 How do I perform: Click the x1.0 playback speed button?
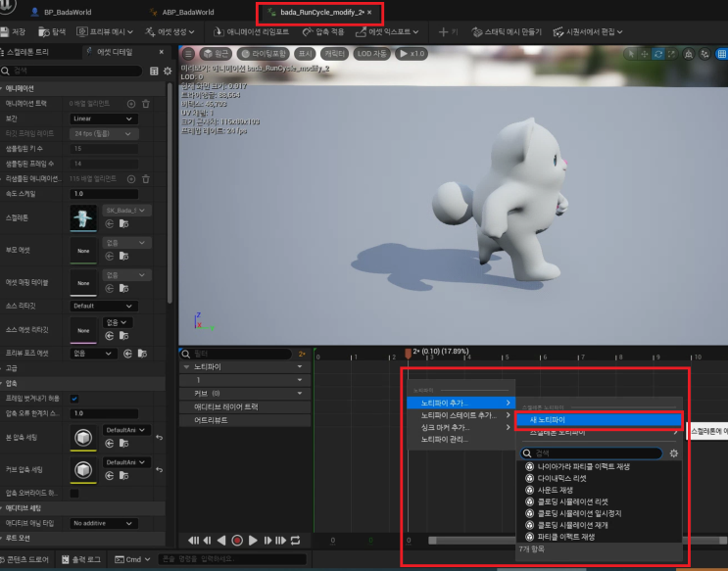(x=412, y=54)
